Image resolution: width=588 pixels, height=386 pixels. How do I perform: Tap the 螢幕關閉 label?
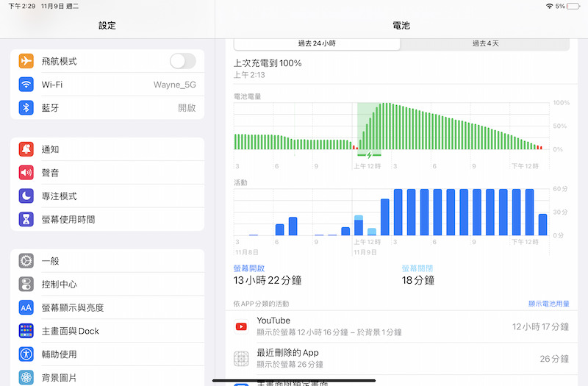pyautogui.click(x=417, y=268)
